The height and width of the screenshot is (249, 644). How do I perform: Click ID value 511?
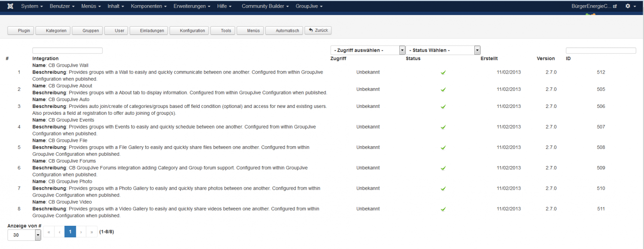[x=601, y=209]
